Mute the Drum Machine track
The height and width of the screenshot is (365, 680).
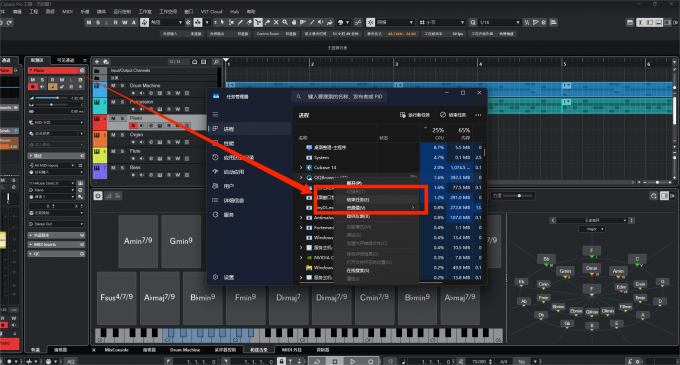point(113,86)
